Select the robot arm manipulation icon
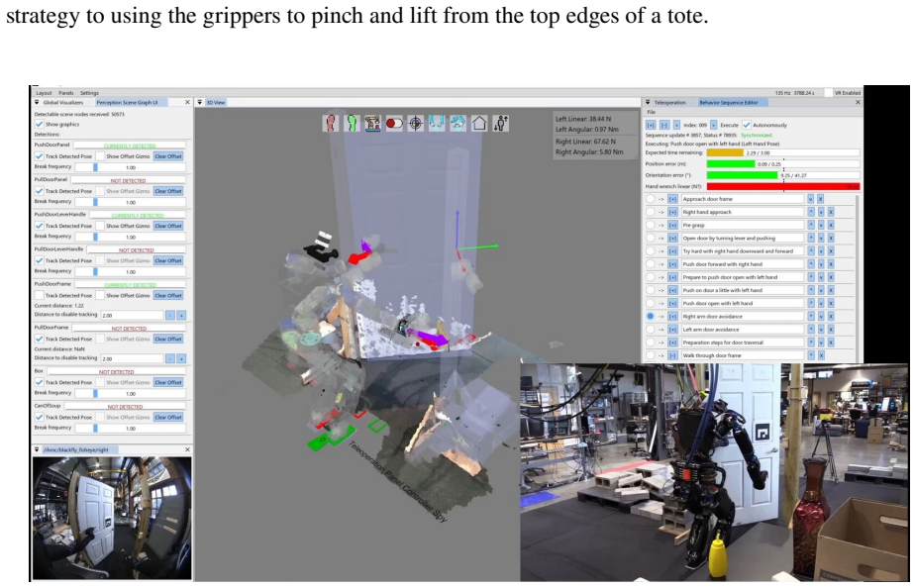The image size is (916, 588). point(372,123)
